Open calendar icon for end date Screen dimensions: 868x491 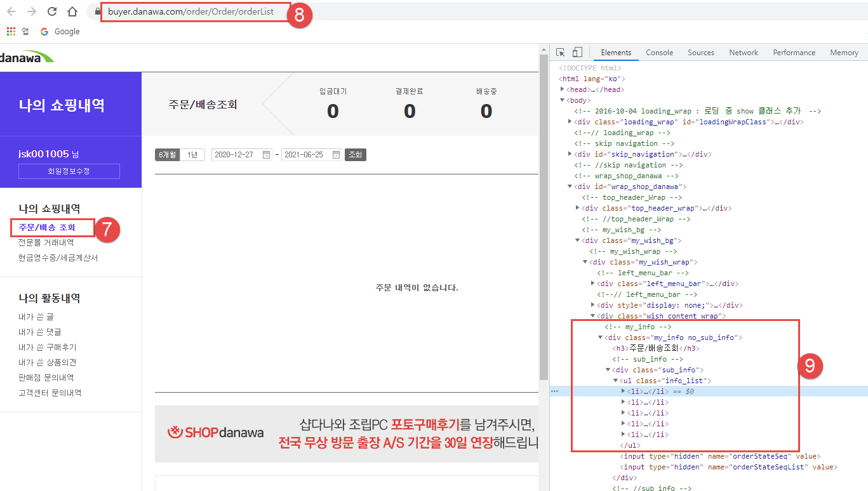[x=337, y=155]
